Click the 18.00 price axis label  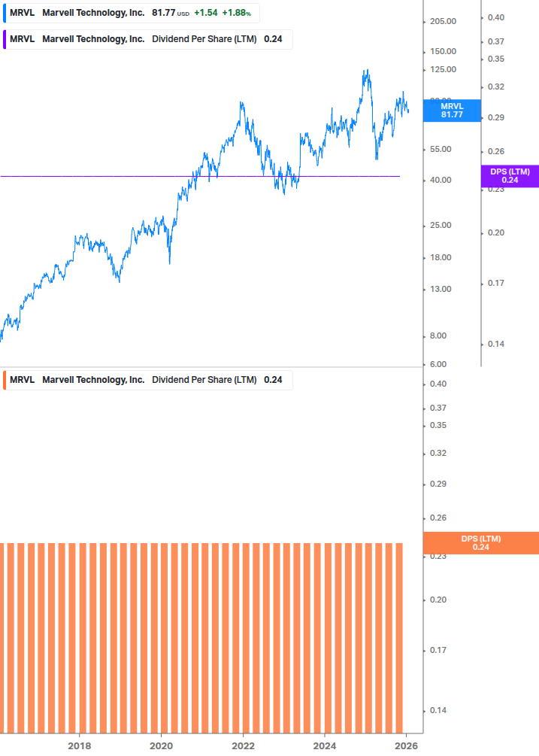tap(441, 257)
